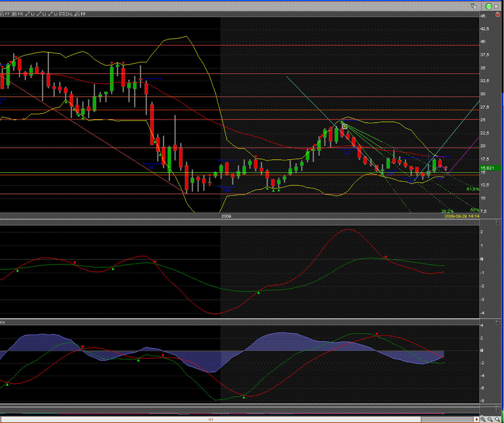Viewport: 504px width, 423px height.
Task: Click the 15,821 current price label
Action: click(490, 168)
